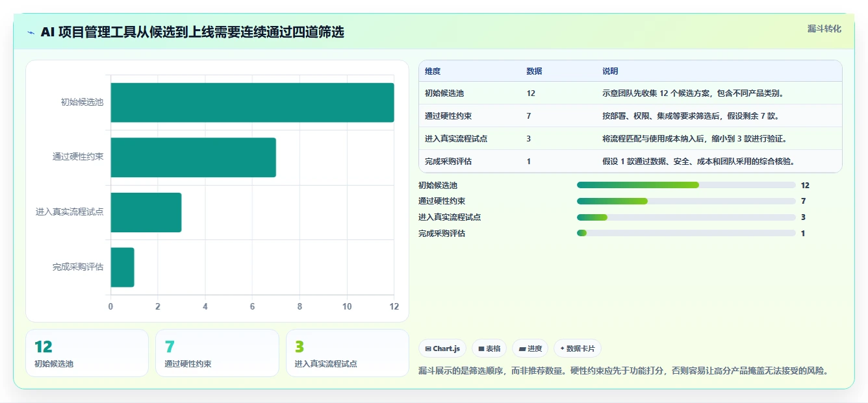The height and width of the screenshot is (403, 868).
Task: Select the 说明 column header
Action: [610, 71]
